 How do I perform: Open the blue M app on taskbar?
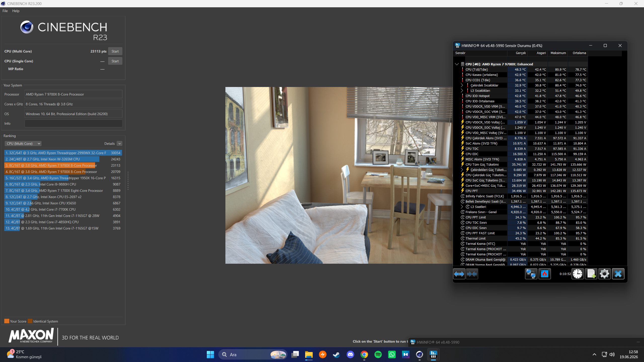coord(406,354)
